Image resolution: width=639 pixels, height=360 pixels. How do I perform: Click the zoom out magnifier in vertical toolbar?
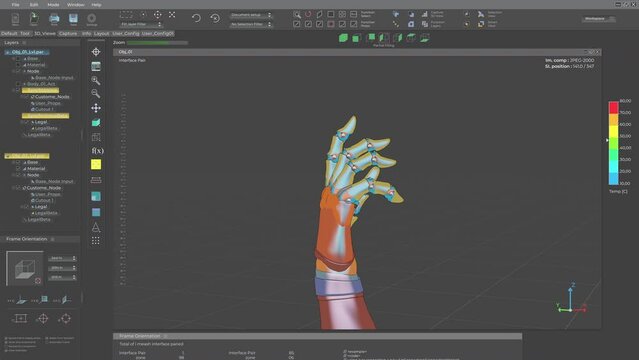[96, 94]
